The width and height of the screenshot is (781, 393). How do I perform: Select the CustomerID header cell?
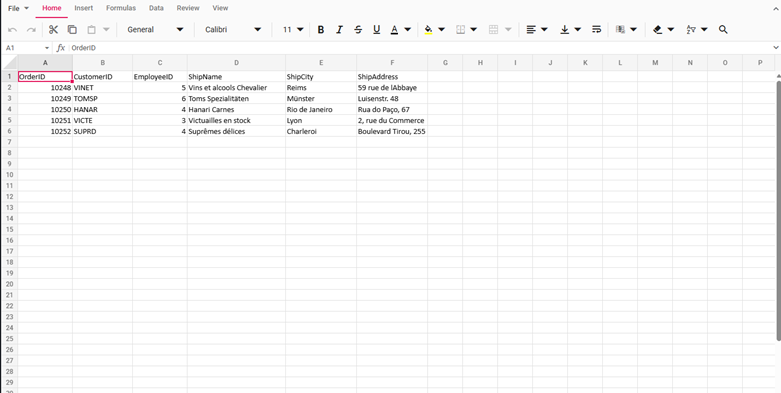(103, 77)
